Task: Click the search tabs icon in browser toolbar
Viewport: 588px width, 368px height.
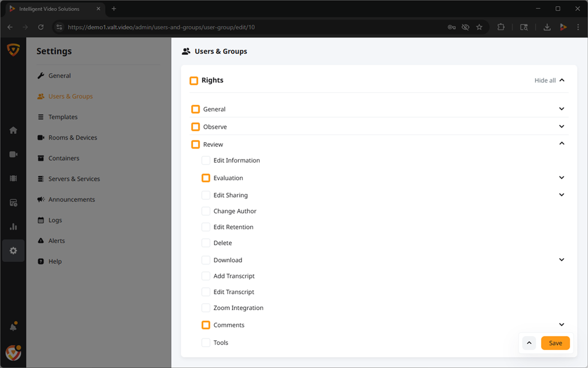Action: 524,27
